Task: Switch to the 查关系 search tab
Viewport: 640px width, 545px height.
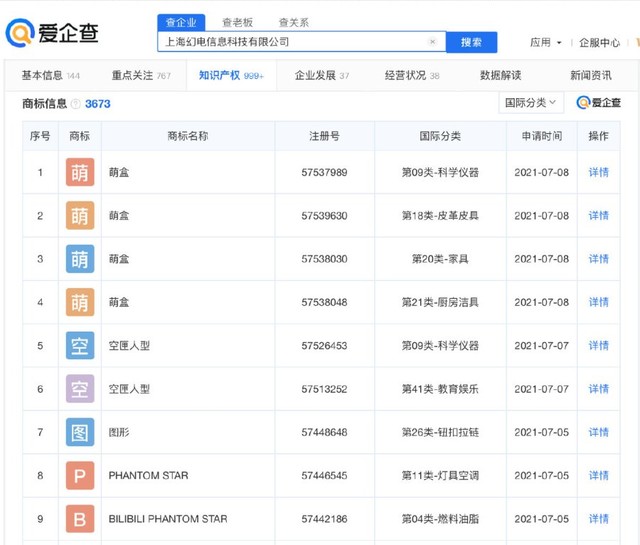Action: pyautogui.click(x=293, y=22)
